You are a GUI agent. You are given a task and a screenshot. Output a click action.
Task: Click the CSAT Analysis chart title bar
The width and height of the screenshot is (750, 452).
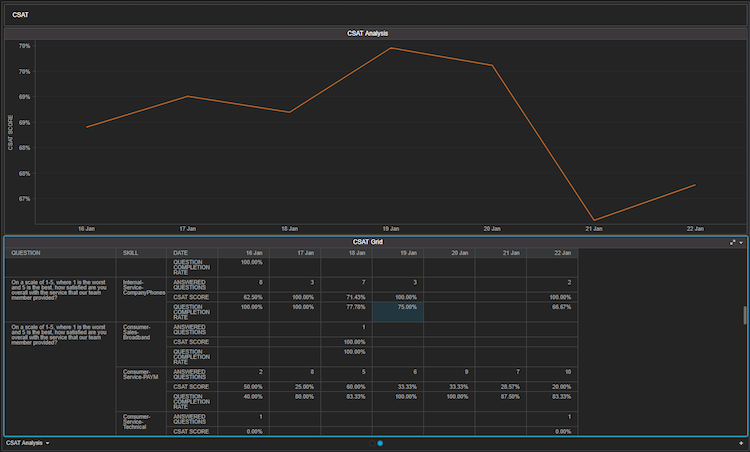375,33
